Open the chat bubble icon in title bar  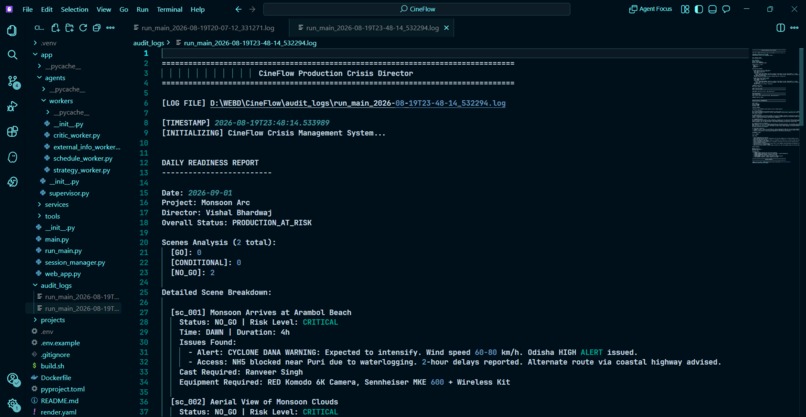tap(726, 9)
